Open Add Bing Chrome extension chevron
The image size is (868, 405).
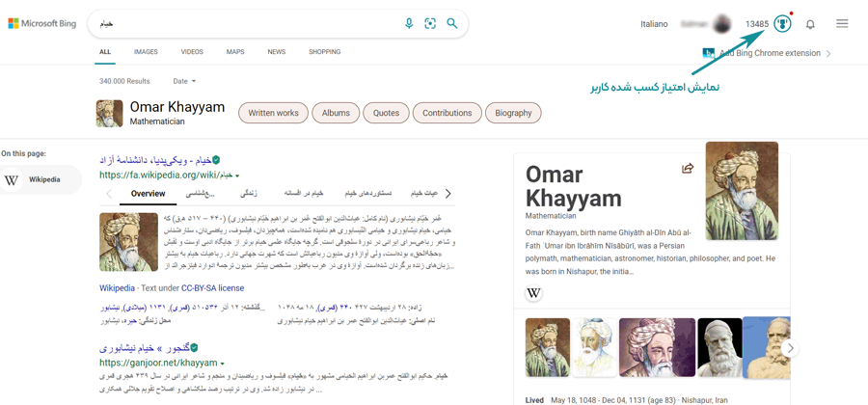pyautogui.click(x=828, y=54)
